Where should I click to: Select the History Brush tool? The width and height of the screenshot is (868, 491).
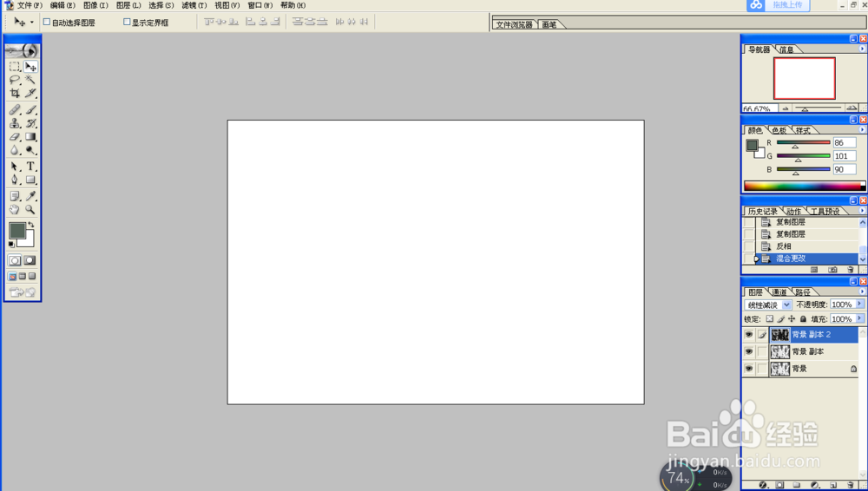point(30,123)
